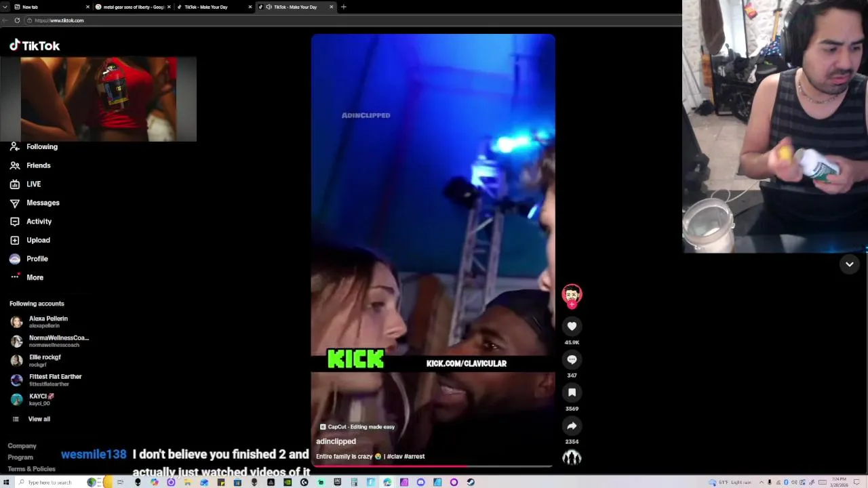Open Task View on the taskbar
This screenshot has width=868, height=488.
tap(120, 482)
